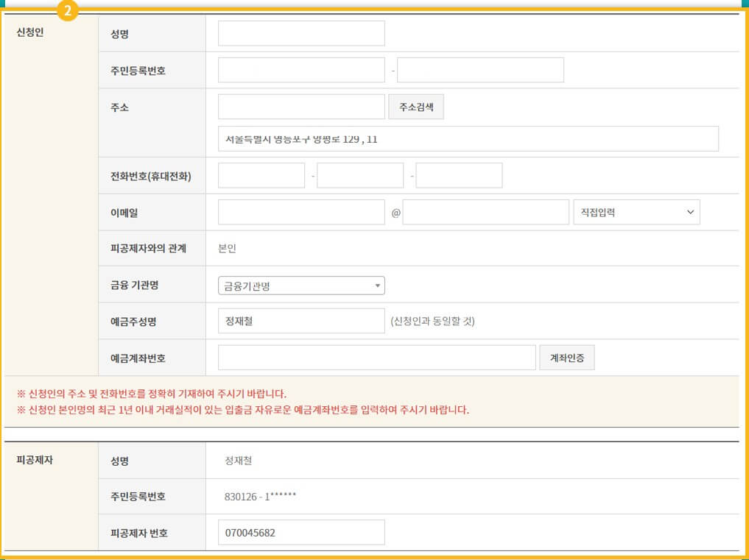Image resolution: width=749 pixels, height=560 pixels.
Task: Focus the first 주민등록번호 input box
Action: [x=301, y=70]
